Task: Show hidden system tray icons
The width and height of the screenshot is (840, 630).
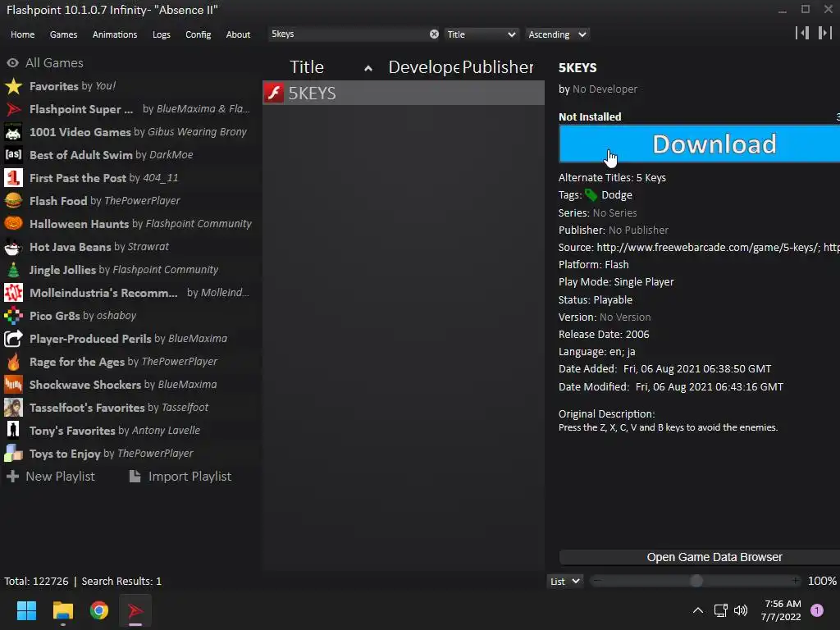Action: pyautogui.click(x=698, y=610)
